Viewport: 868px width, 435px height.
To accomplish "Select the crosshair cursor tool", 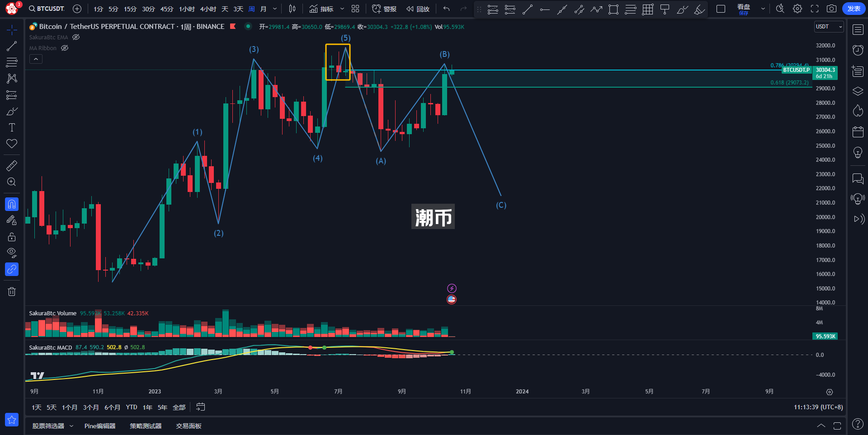I will [12, 30].
